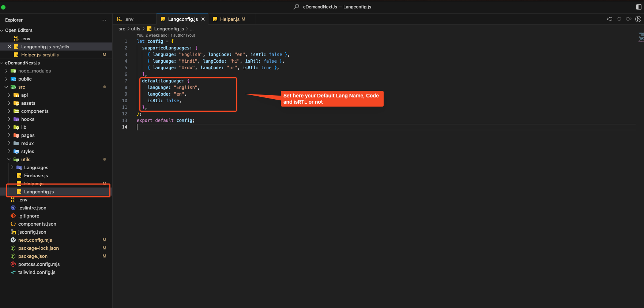Open .eslintrc.json file
This screenshot has width=644, height=308.
tap(32, 208)
